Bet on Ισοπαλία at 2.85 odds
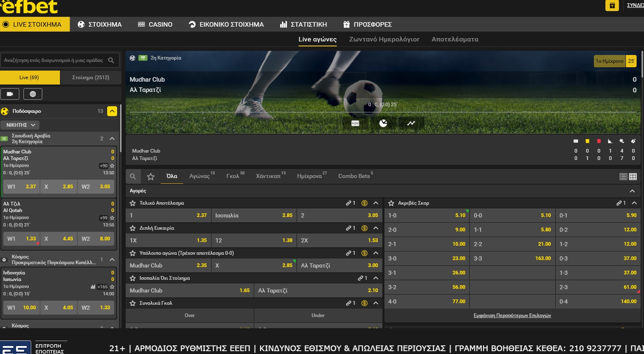 [x=254, y=215]
